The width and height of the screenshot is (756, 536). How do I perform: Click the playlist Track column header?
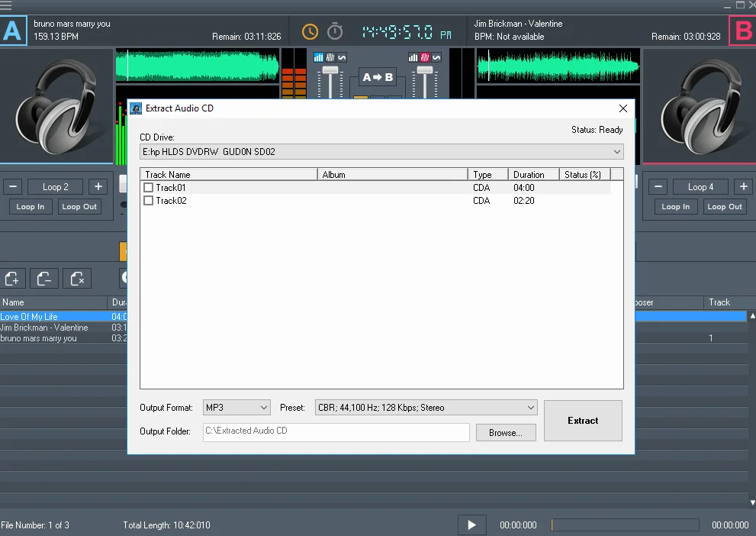tap(729, 302)
